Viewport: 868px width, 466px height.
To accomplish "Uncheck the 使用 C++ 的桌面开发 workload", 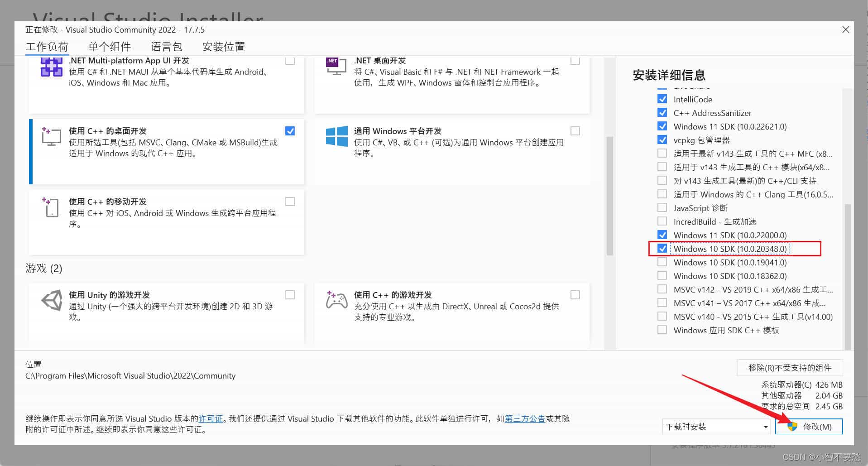I will click(x=290, y=131).
